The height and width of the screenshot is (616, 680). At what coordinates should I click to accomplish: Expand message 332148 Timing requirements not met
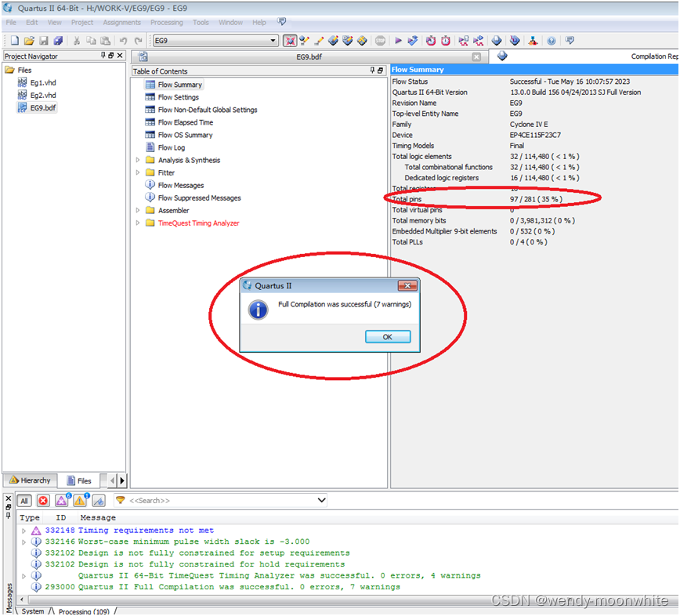[24, 531]
